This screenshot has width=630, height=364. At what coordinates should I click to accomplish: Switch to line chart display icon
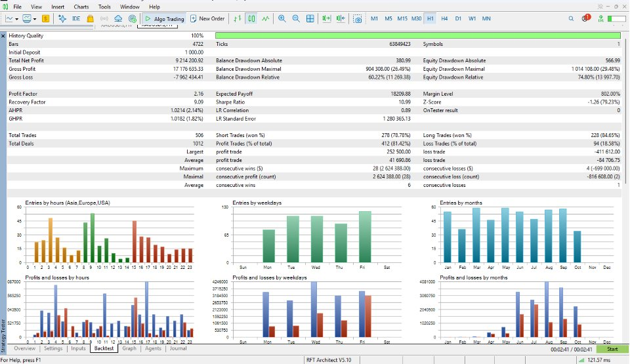tap(266, 18)
